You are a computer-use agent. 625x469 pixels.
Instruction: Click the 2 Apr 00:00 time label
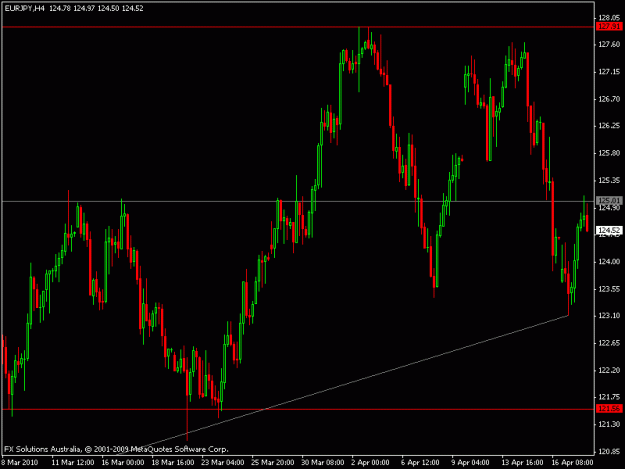370,462
